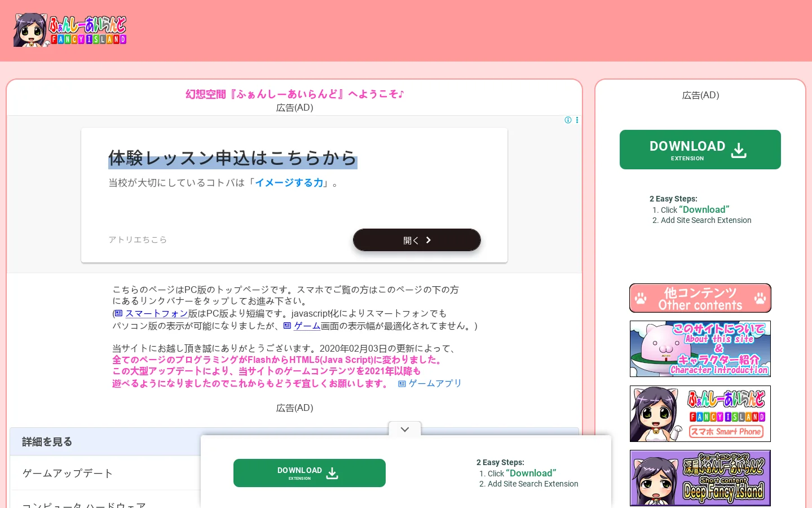Open the ゲームアプリ link
The image size is (812, 508).
point(435,383)
